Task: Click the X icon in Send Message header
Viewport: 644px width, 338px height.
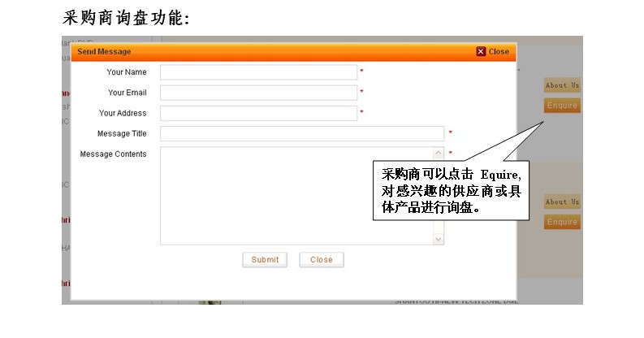Action: (481, 51)
